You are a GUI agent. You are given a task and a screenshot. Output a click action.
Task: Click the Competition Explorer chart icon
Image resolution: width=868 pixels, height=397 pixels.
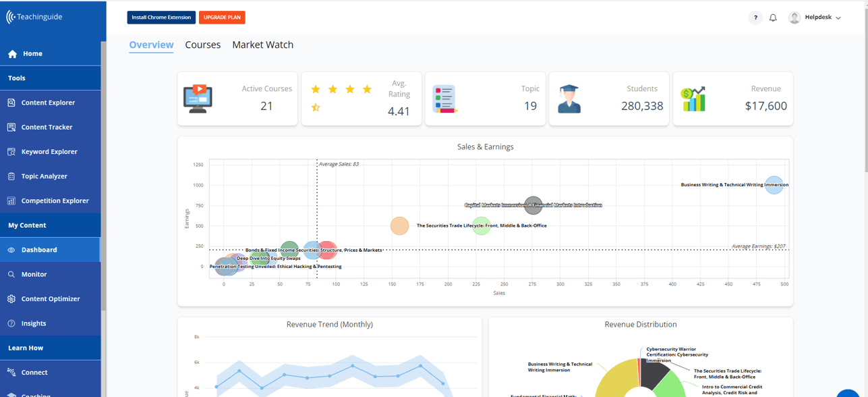(x=11, y=201)
